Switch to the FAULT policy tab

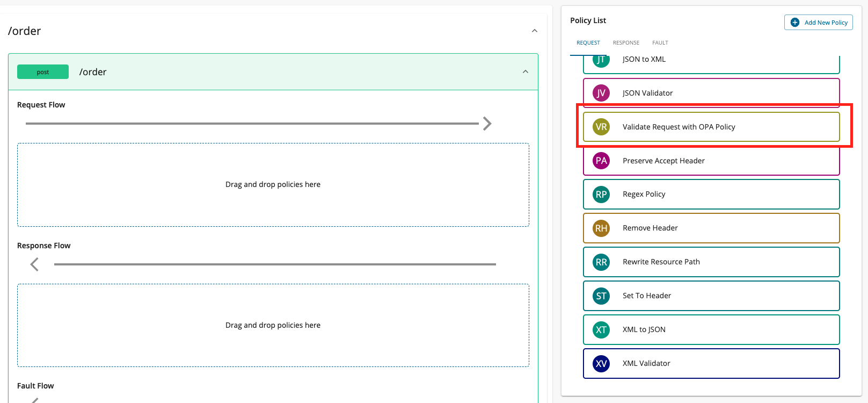660,42
